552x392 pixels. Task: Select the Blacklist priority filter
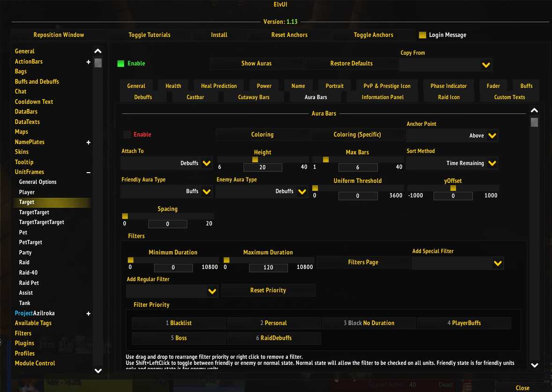[179, 323]
